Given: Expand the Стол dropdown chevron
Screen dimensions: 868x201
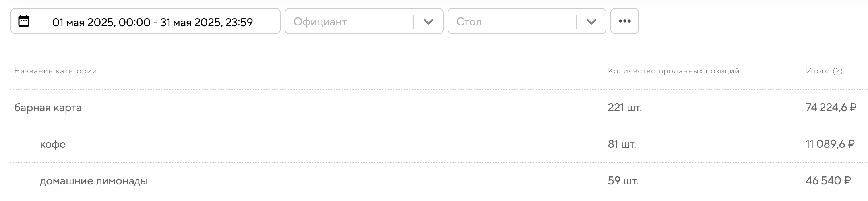Looking at the screenshot, I should click(591, 22).
